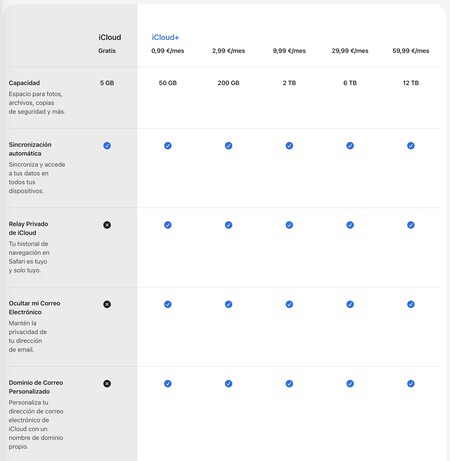The width and height of the screenshot is (450, 461).
Task: Click the 0,99 €/mes Dominio de Correo checkmark
Action: [x=168, y=384]
